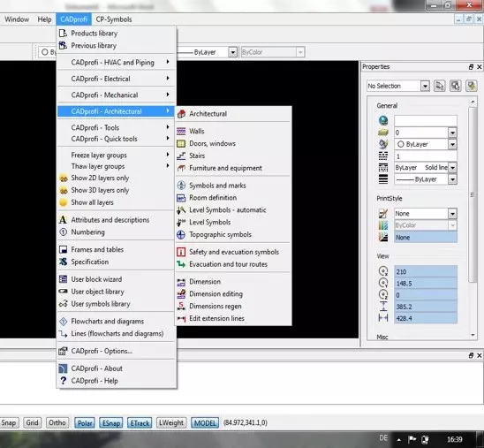The image size is (484, 448).
Task: Expand Thaw layer groups submenu
Action: tap(117, 166)
